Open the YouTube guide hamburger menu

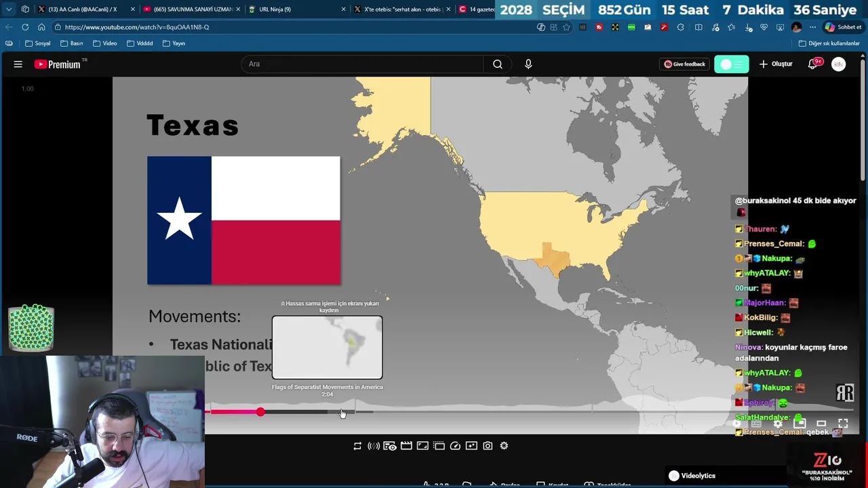coord(18,64)
